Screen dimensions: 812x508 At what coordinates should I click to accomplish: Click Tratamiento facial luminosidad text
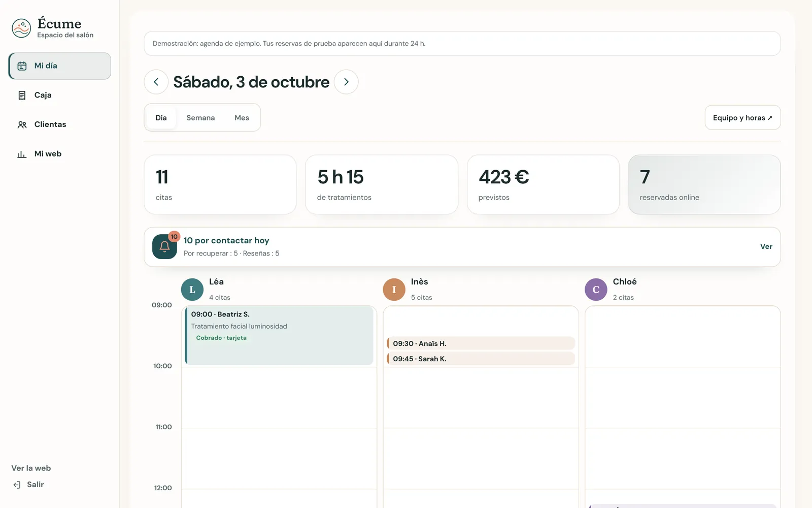coord(239,327)
